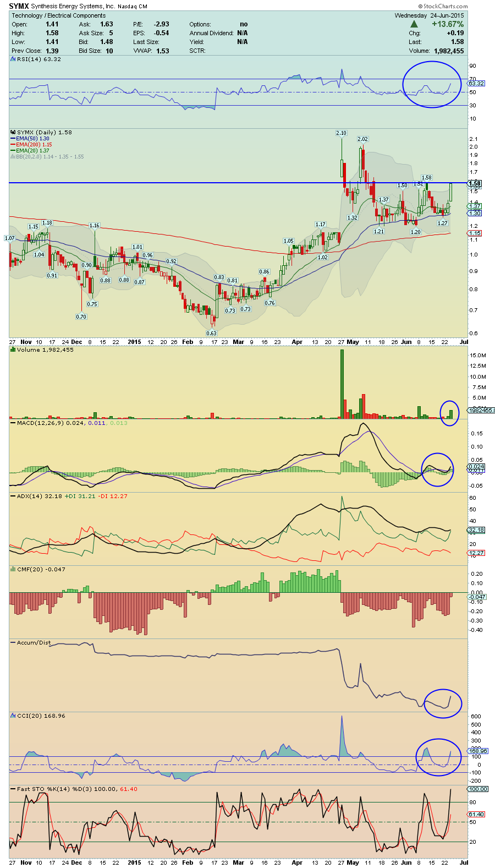Select the red EMA(200) legend line marker
Viewport: 495px width, 868px height.
point(13,145)
